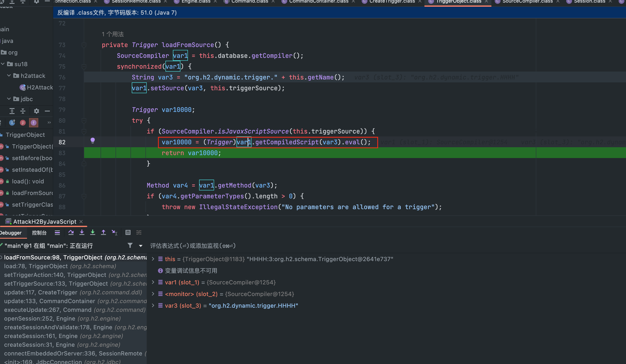The image size is (626, 364).
Task: Select update:117, CreateTrigger stack frame
Action: coord(73,292)
